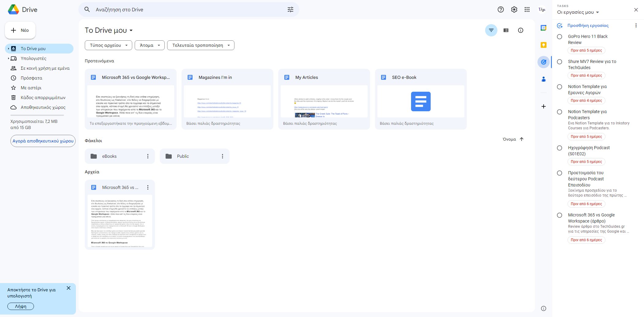Open Google Contacts side panel
This screenshot has width=644, height=317.
tap(543, 79)
